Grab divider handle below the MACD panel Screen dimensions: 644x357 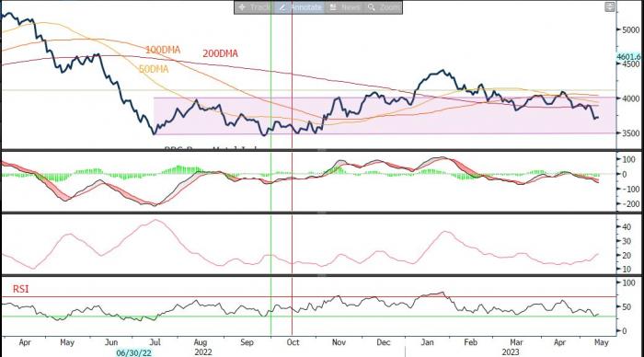tap(322, 213)
